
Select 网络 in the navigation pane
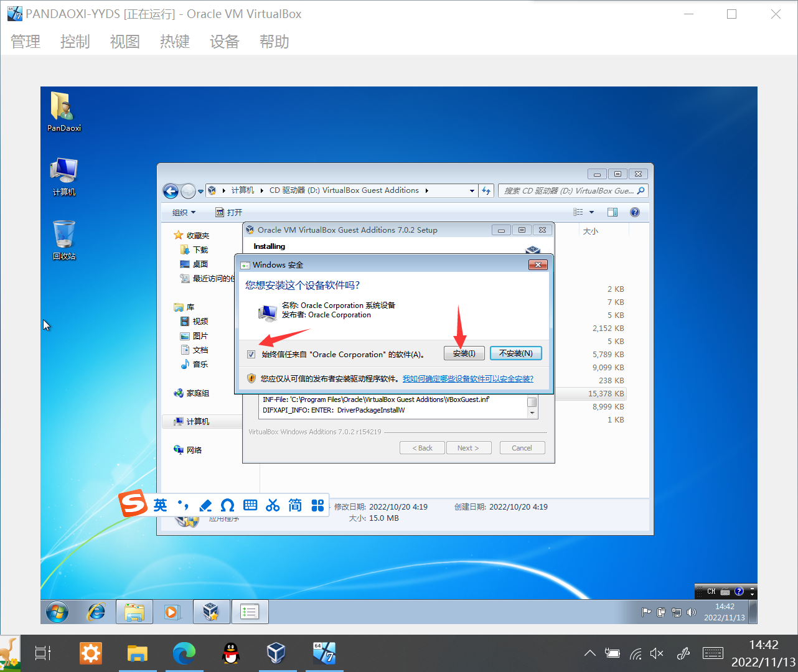click(x=188, y=450)
